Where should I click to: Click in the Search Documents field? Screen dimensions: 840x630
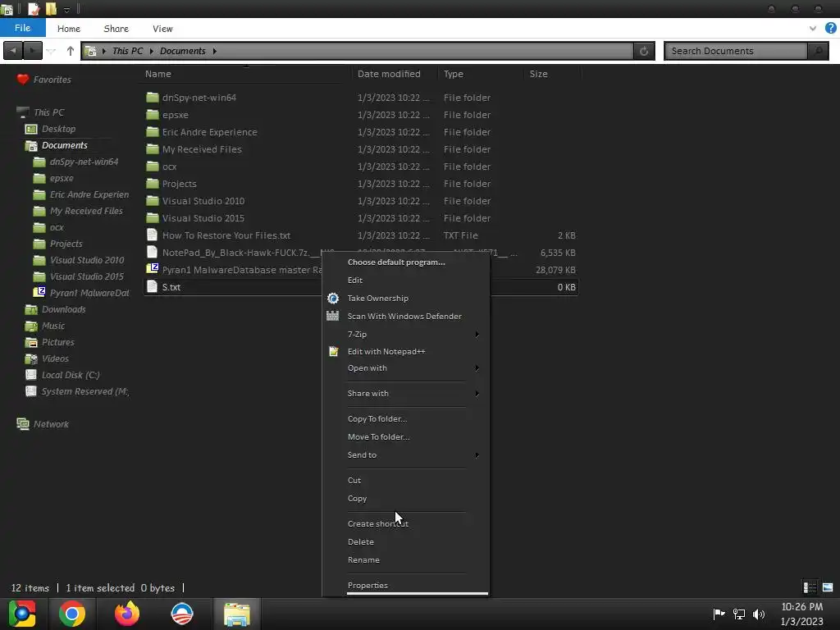(736, 51)
